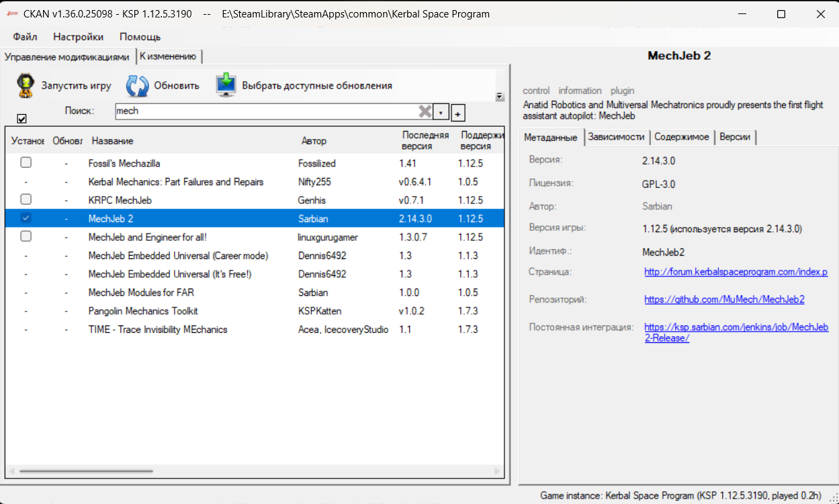The width and height of the screenshot is (839, 504).
Task: Click the 'plugin' tag label
Action: (x=622, y=91)
